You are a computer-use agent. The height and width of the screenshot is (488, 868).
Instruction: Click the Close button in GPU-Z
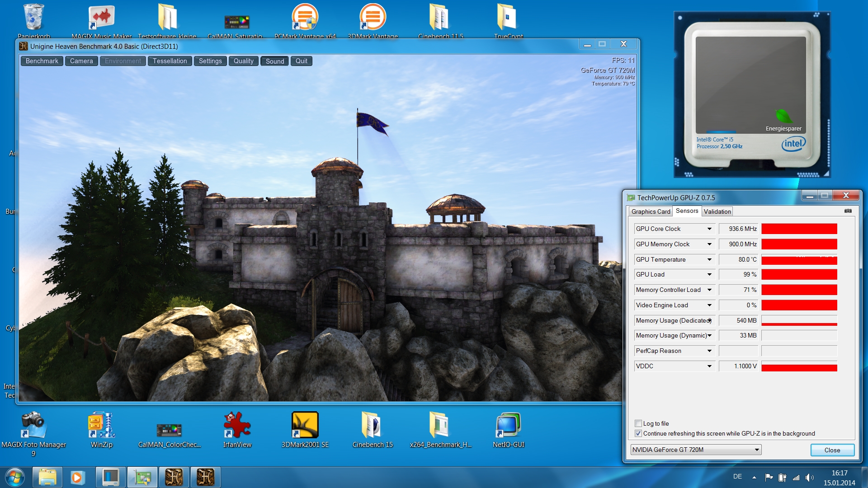tap(832, 450)
